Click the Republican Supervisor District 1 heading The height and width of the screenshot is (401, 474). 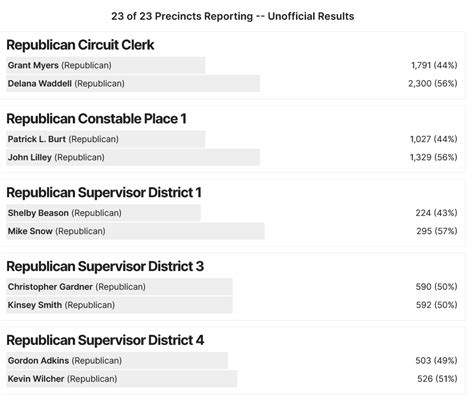click(104, 193)
